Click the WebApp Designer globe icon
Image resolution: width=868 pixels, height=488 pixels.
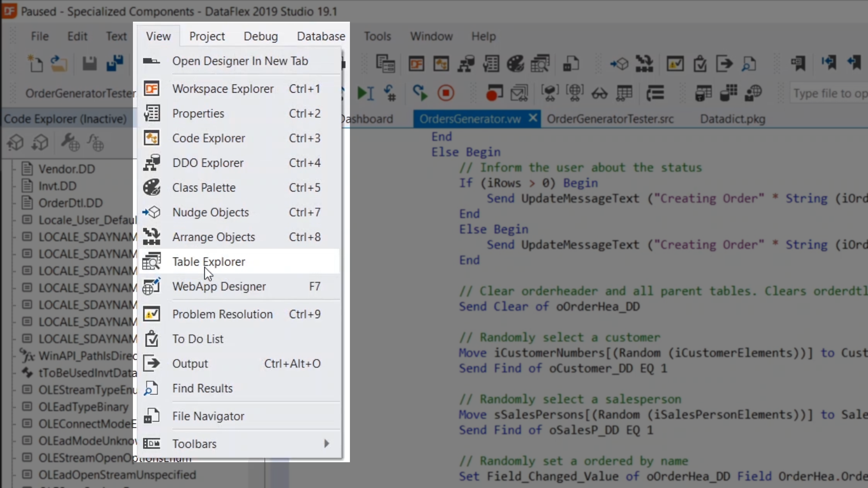[151, 286]
